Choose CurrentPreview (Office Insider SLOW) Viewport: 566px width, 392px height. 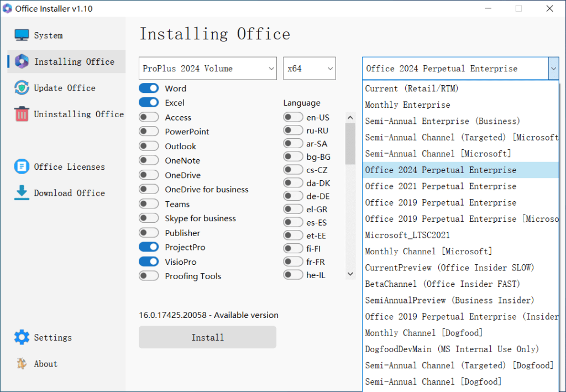(460, 268)
